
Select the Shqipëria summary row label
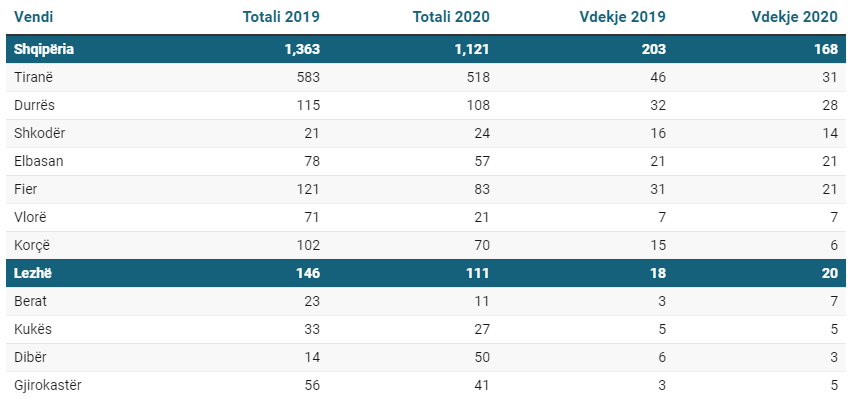44,48
